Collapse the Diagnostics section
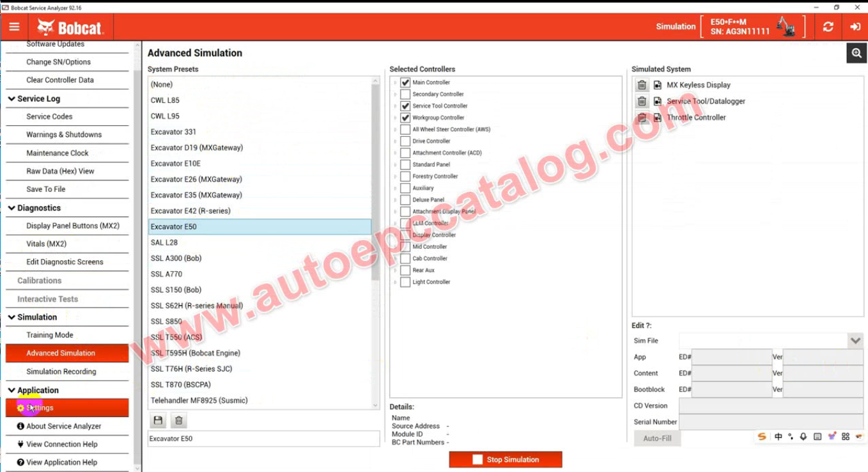 (12, 208)
